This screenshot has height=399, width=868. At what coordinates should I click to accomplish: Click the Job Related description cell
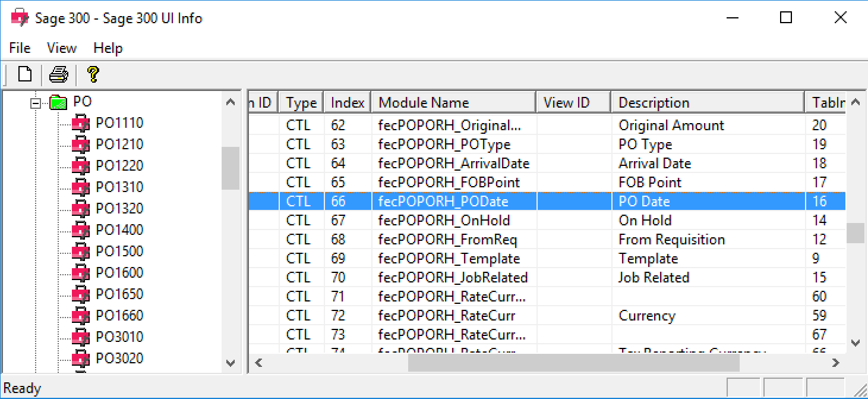pos(708,278)
